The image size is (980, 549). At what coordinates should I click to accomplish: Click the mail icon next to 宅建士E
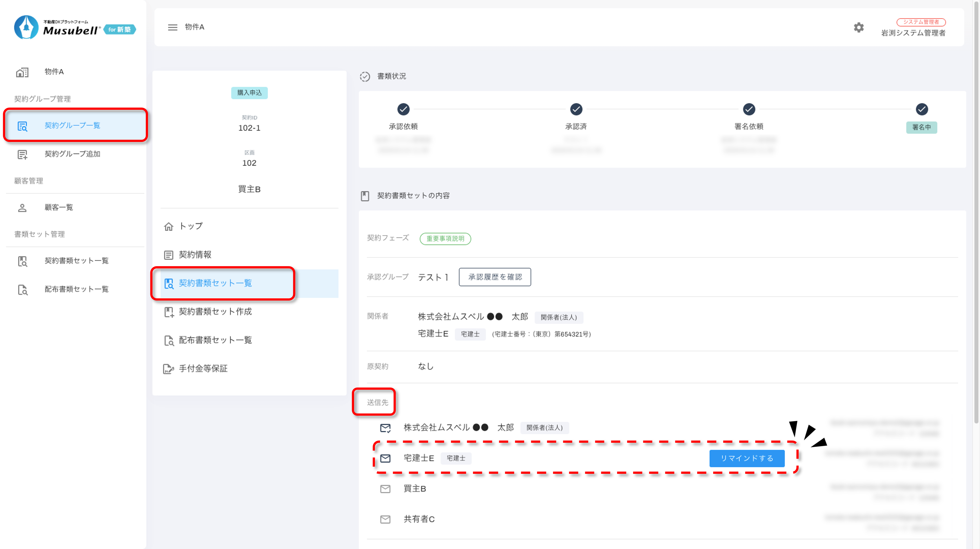pos(385,458)
